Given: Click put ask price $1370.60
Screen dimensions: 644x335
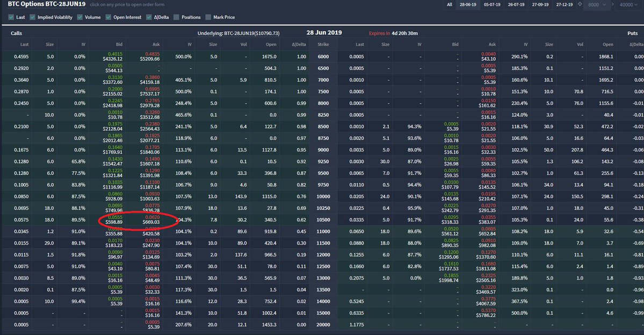Looking at the screenshot, I should pyautogui.click(x=486, y=257).
